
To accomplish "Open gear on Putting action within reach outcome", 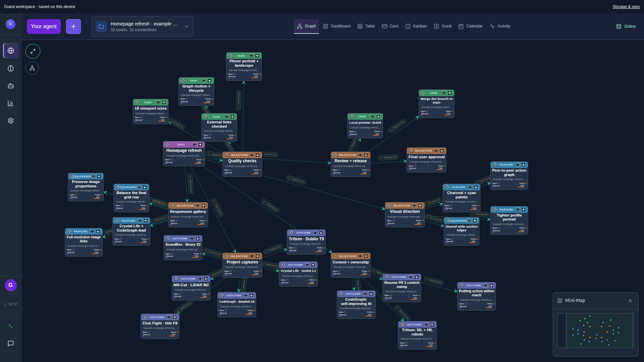I will tap(462, 286).
